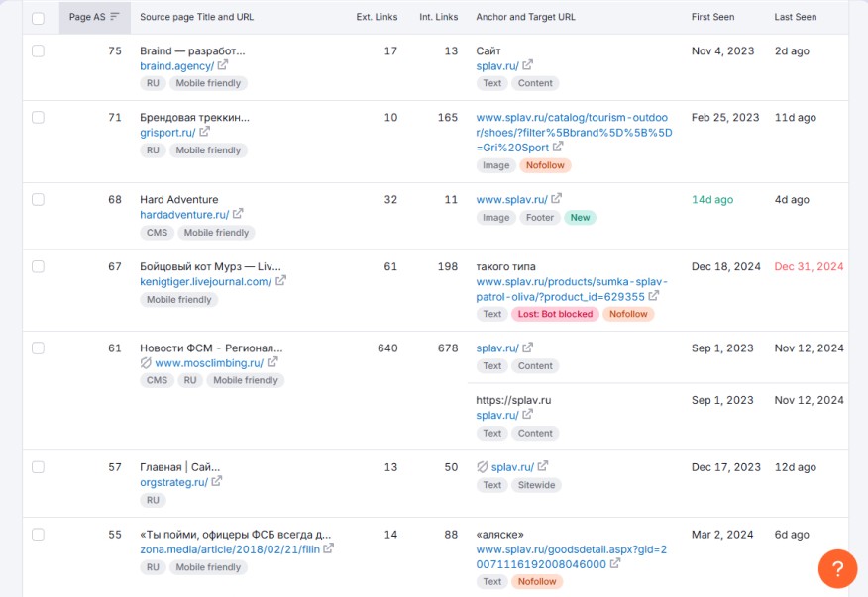868x597 pixels.
Task: Click the Lost: Bot blocked tag
Action: click(x=554, y=314)
